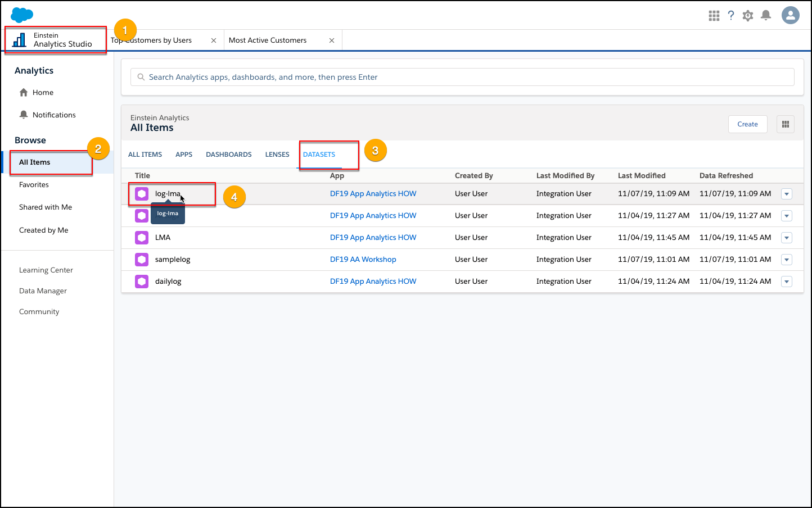Open DF19 App Analytics HOW link in dailylog row

[x=373, y=282]
